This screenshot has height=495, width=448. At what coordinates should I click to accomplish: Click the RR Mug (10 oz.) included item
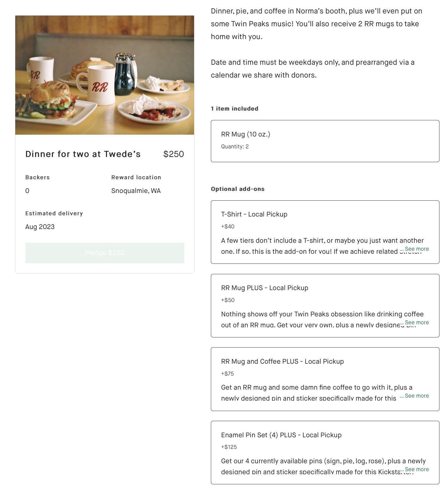point(245,134)
